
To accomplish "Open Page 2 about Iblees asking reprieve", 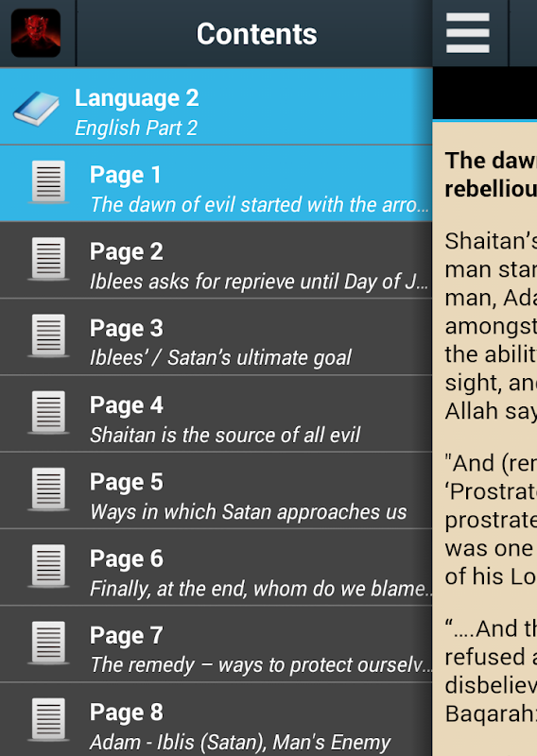I will coord(217,261).
